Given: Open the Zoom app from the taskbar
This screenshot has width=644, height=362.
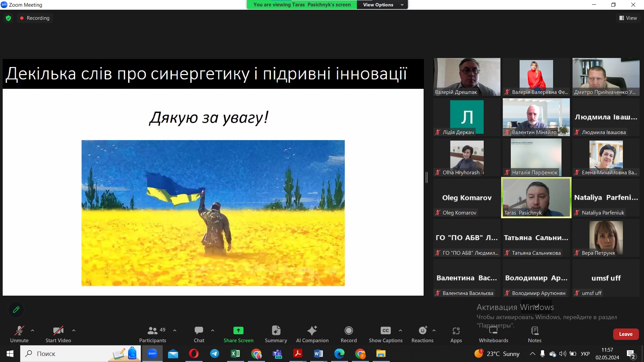Looking at the screenshot, I should [152, 354].
